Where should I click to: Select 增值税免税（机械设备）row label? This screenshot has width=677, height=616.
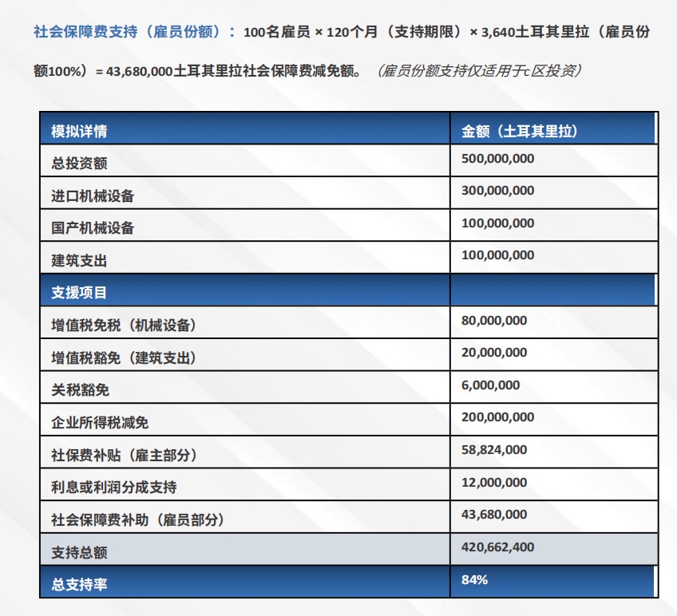tap(124, 326)
